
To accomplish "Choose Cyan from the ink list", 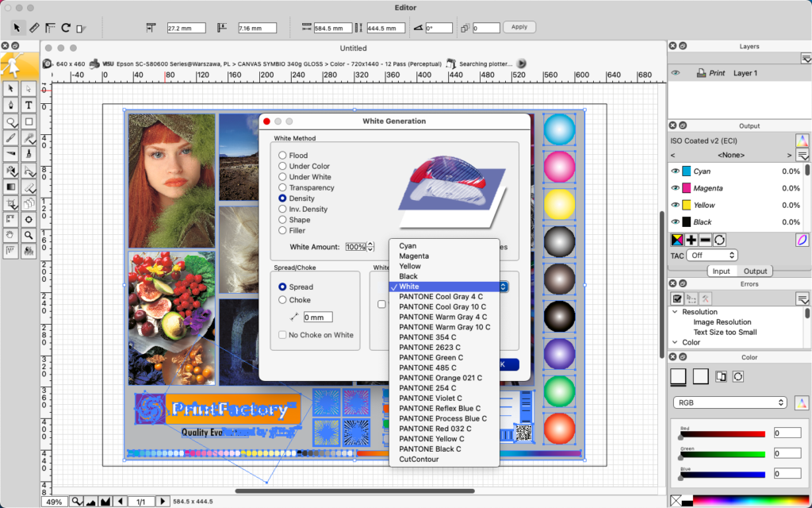I will (444, 246).
